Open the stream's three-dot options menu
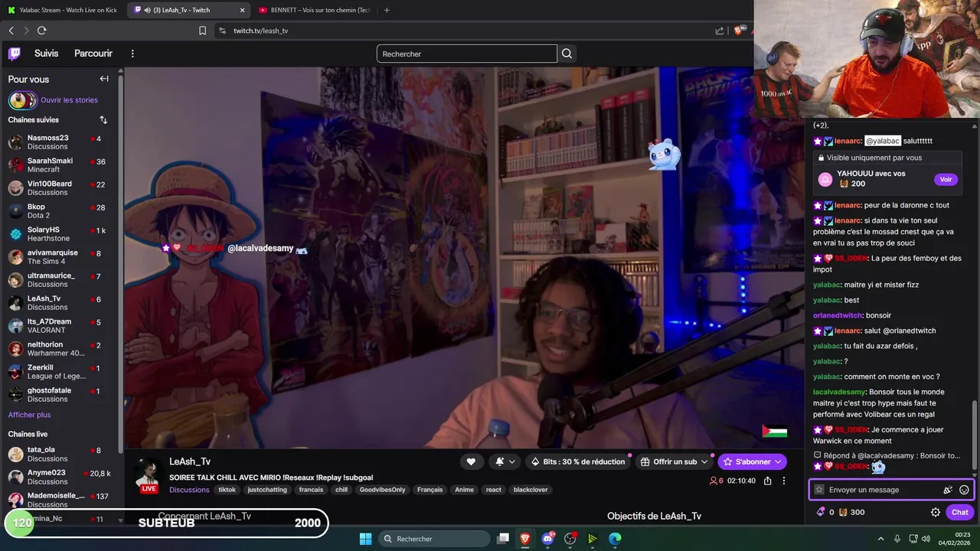Image resolution: width=980 pixels, height=551 pixels. tap(783, 481)
